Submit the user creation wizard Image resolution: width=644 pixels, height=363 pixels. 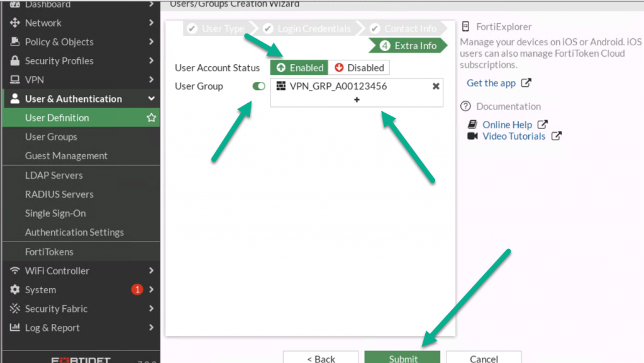click(402, 357)
